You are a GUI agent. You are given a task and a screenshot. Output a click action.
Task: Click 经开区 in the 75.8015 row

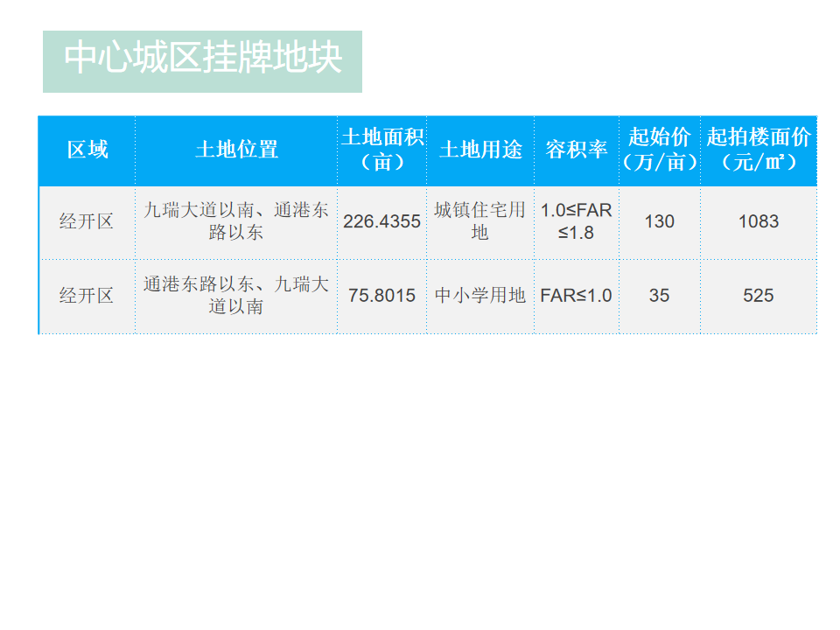pyautogui.click(x=87, y=295)
